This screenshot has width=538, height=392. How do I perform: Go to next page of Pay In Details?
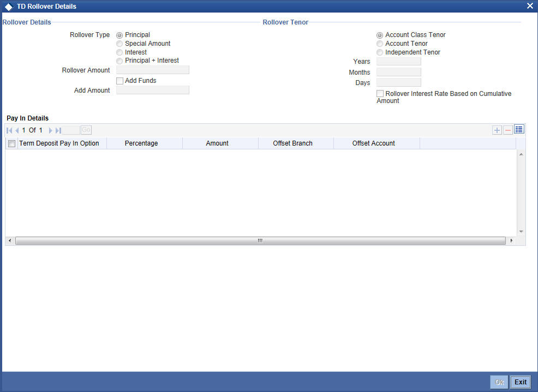(50, 130)
